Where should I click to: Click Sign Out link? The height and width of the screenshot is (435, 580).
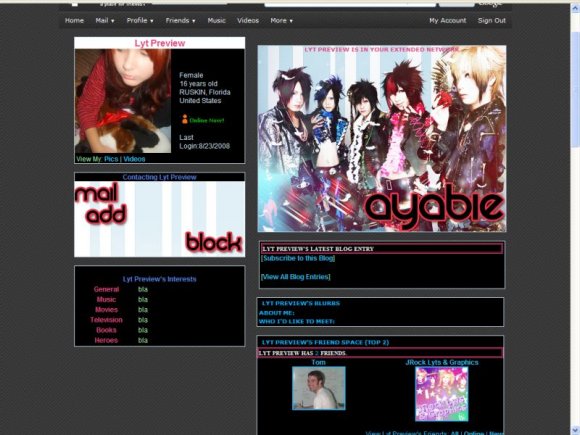click(492, 21)
